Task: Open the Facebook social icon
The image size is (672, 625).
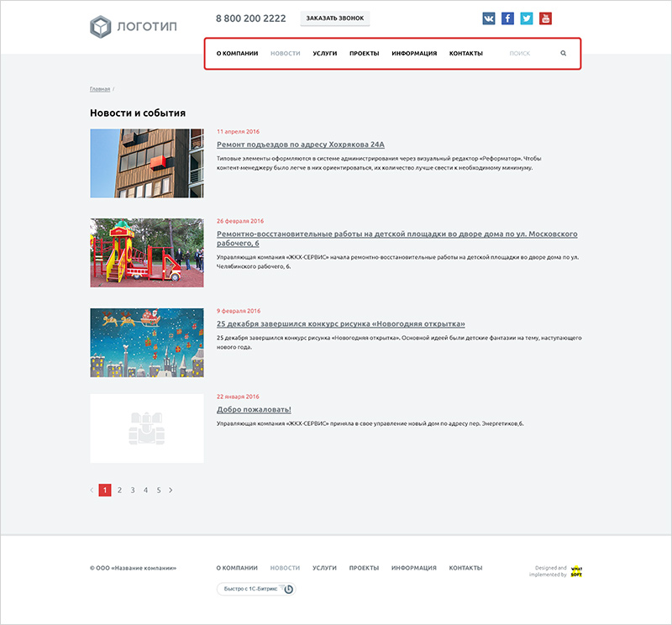Action: pos(507,18)
